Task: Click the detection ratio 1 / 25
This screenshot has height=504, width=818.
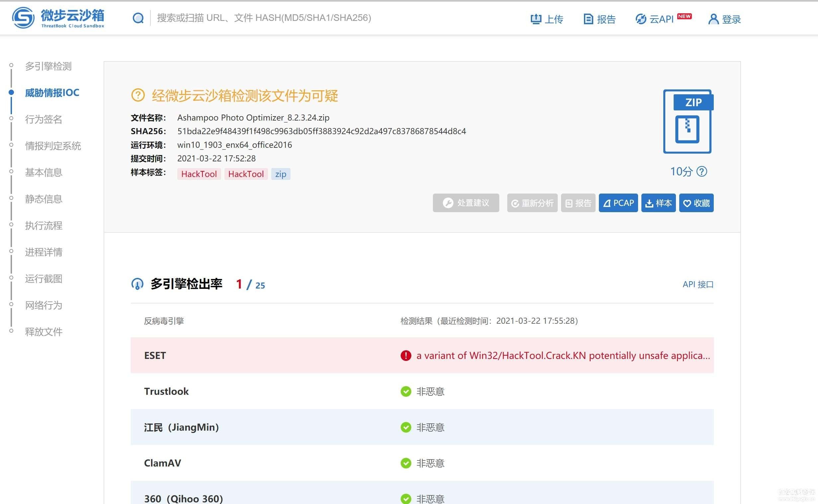Action: (x=251, y=284)
